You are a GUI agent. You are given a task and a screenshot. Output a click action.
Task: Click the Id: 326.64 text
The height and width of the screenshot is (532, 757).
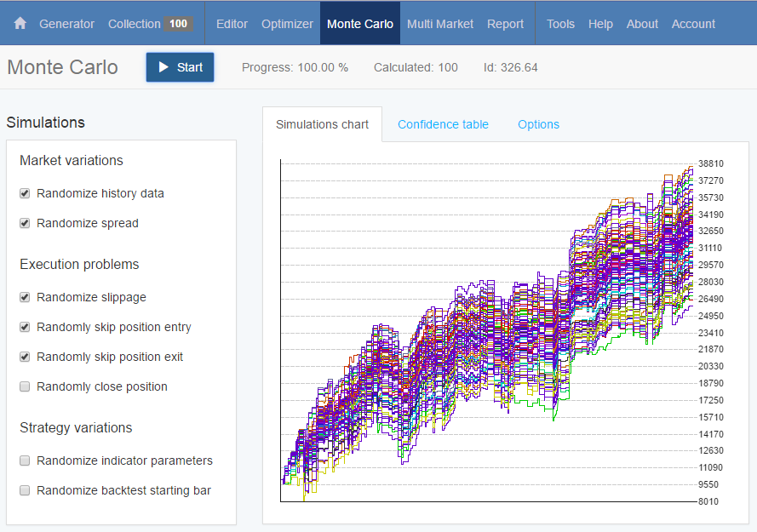click(510, 67)
